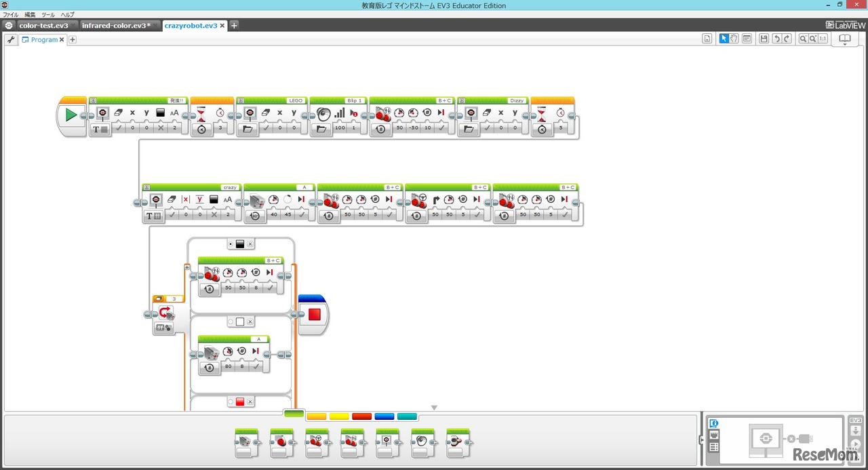The image size is (868, 470).
Task: Open mode selector of Move Steering block
Action: [x=416, y=216]
